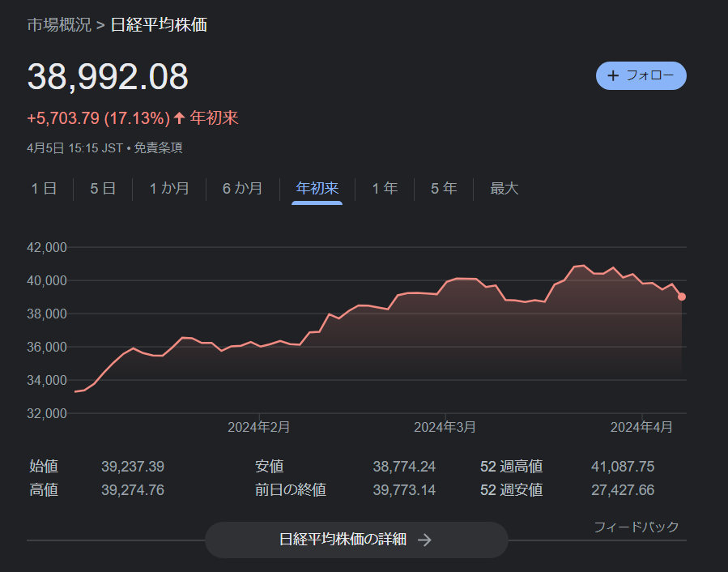
Task: Select the 最大 time range
Action: pyautogui.click(x=504, y=189)
